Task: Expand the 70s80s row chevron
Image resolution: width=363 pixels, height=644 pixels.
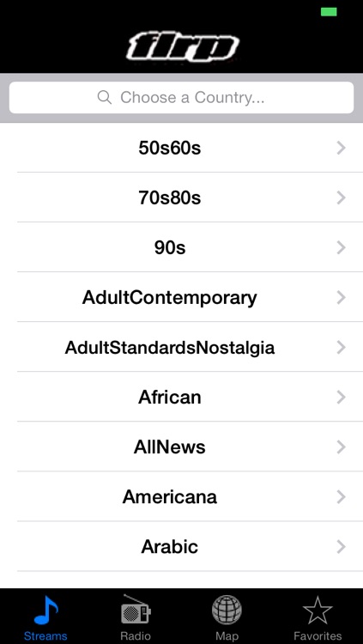Action: 341,197
